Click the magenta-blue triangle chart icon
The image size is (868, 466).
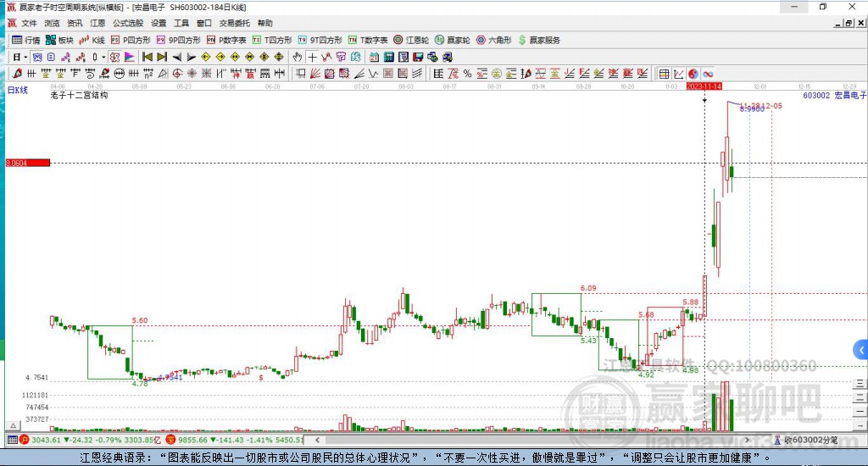(x=130, y=57)
